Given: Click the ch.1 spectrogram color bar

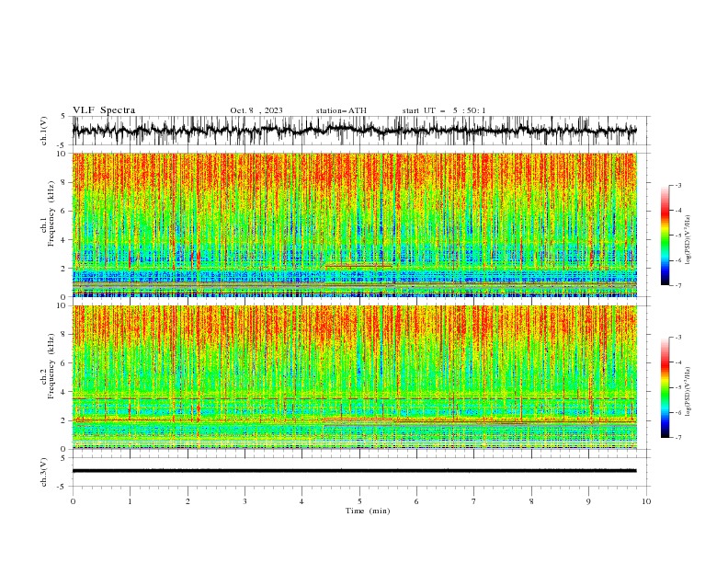Looking at the screenshot, I should pos(665,236).
